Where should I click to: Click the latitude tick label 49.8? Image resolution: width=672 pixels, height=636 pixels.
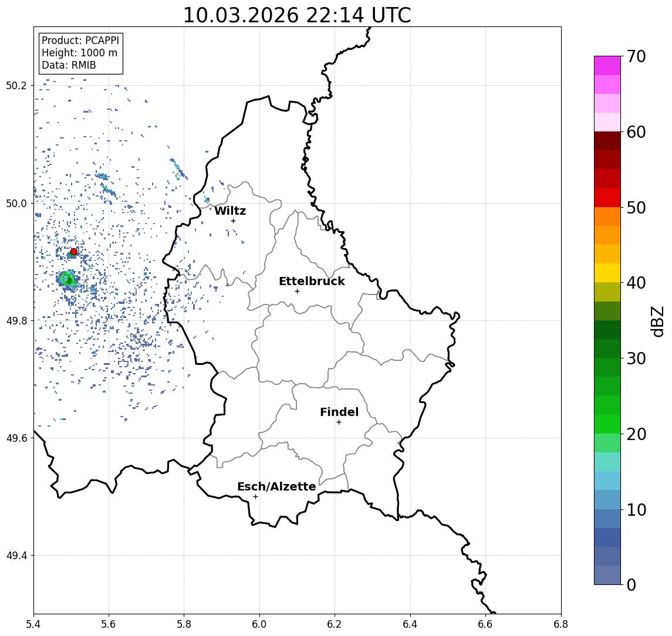[16, 320]
